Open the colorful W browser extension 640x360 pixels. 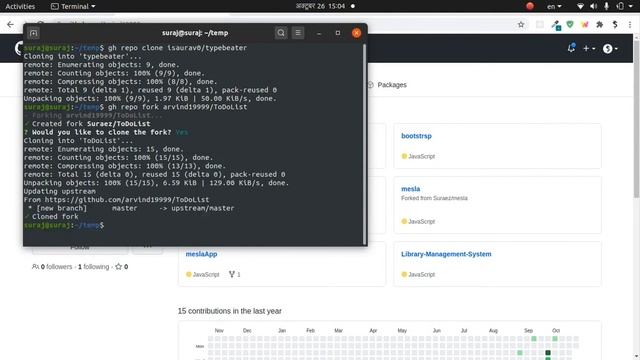585,24
